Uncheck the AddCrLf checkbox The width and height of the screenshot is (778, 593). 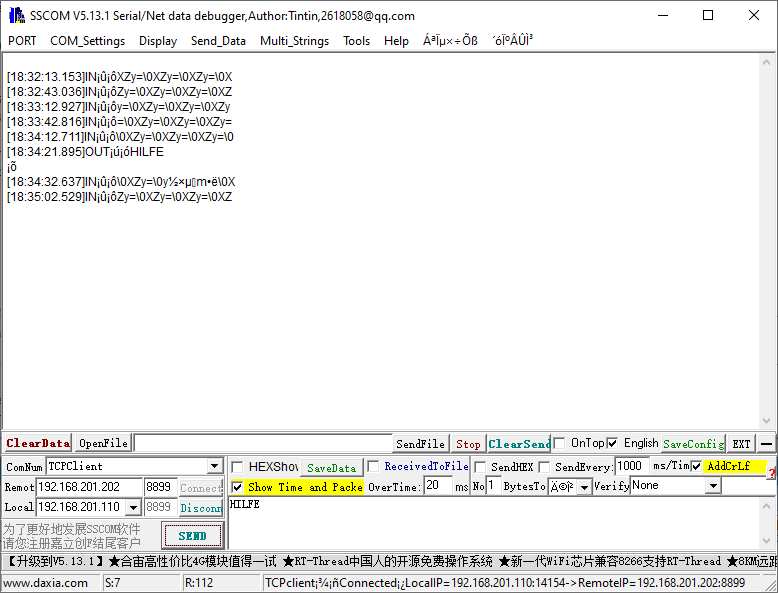point(696,466)
